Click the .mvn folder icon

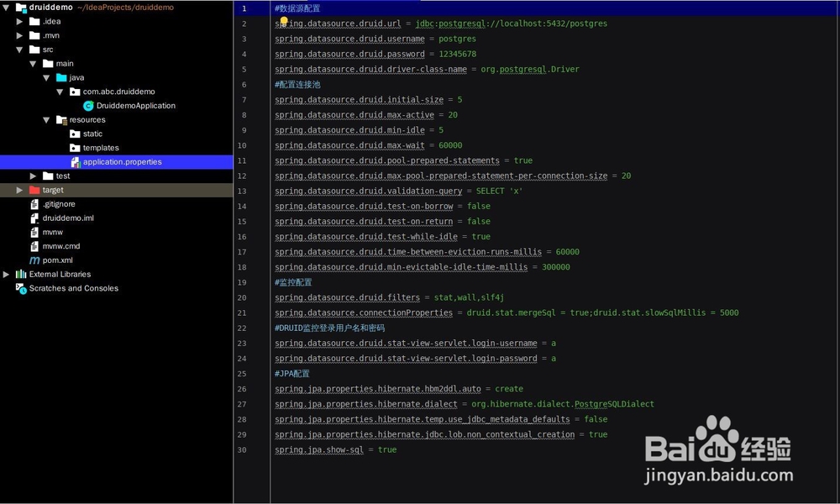pyautogui.click(x=34, y=35)
